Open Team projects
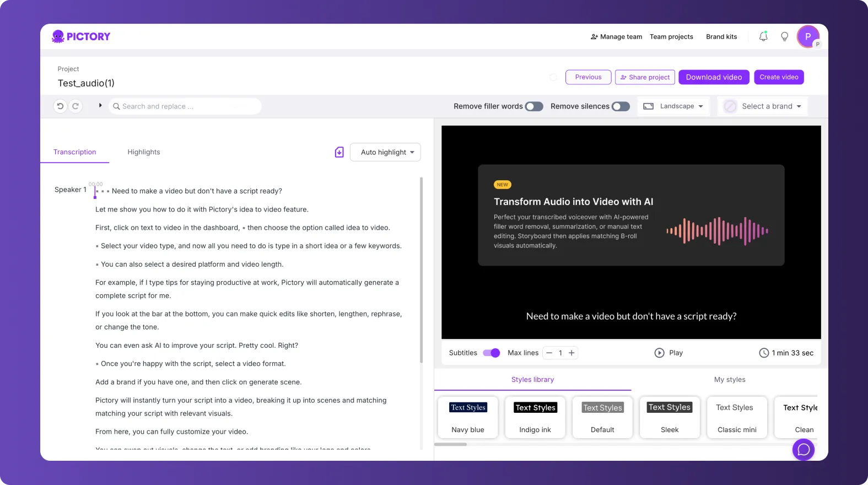The image size is (868, 485). [x=671, y=37]
